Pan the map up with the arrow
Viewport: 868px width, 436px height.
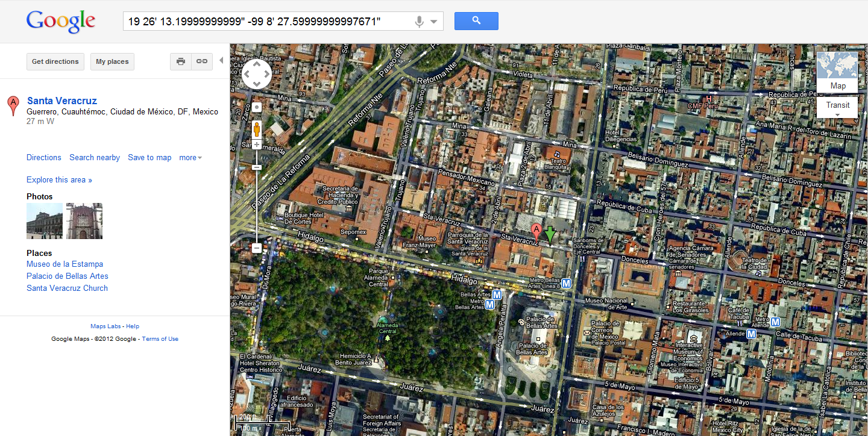point(257,64)
